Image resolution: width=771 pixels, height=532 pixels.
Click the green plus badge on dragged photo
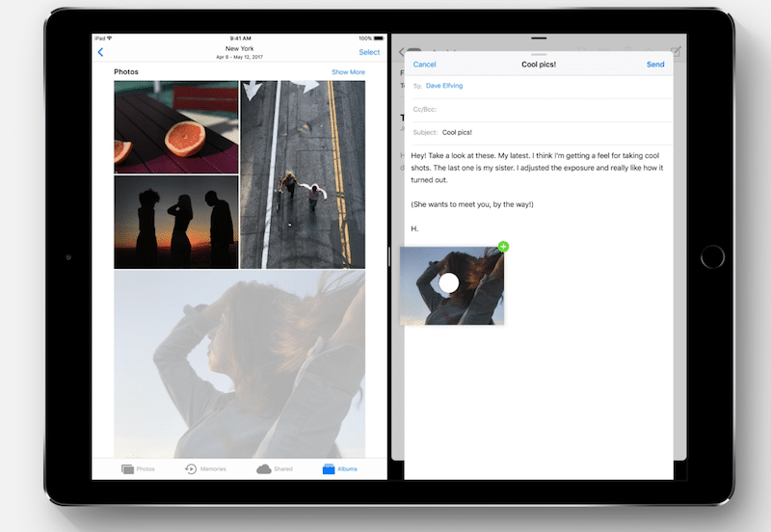click(x=503, y=247)
